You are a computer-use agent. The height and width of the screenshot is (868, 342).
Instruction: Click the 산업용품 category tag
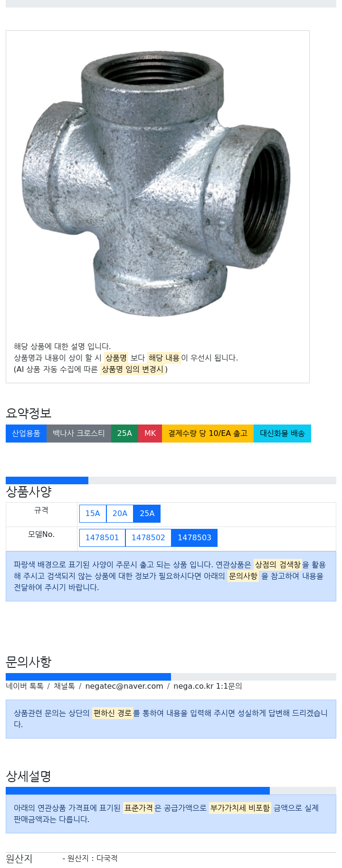coord(26,434)
